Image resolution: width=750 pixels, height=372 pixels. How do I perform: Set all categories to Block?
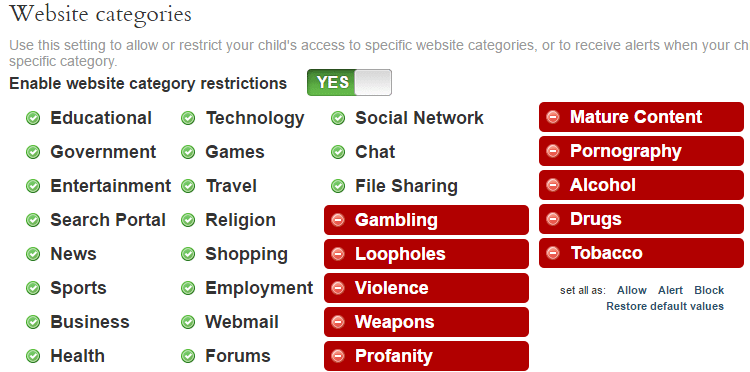[x=709, y=290]
